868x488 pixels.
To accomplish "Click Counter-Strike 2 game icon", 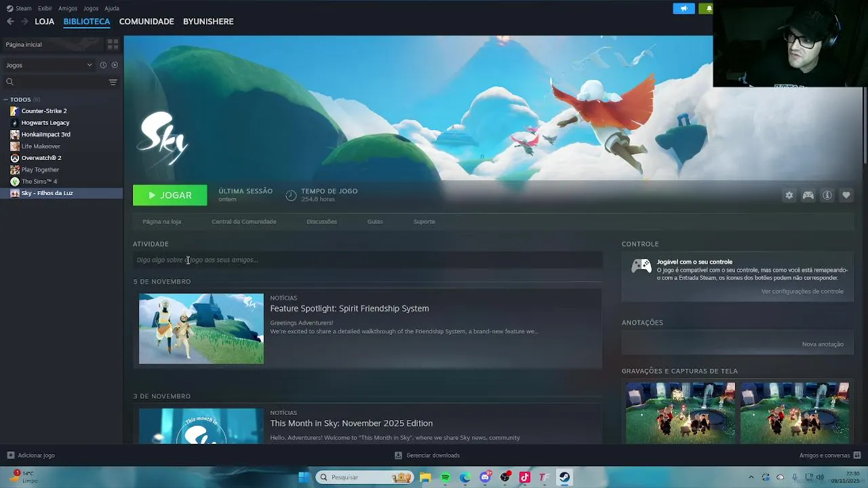I will tap(15, 111).
